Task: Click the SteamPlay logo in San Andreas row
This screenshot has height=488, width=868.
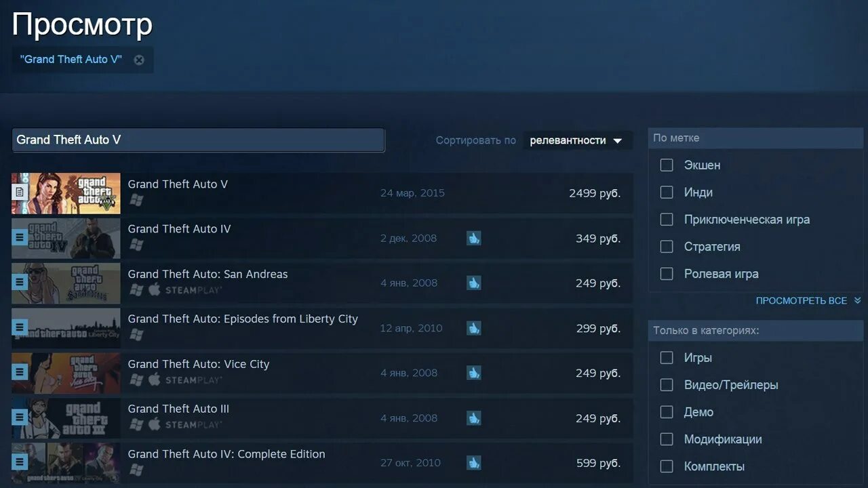Action: tap(193, 290)
